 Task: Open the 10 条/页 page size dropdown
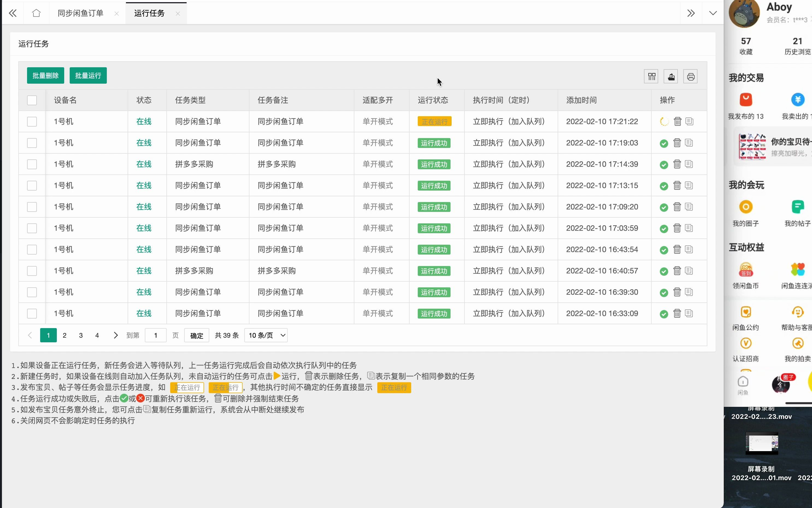pyautogui.click(x=266, y=335)
